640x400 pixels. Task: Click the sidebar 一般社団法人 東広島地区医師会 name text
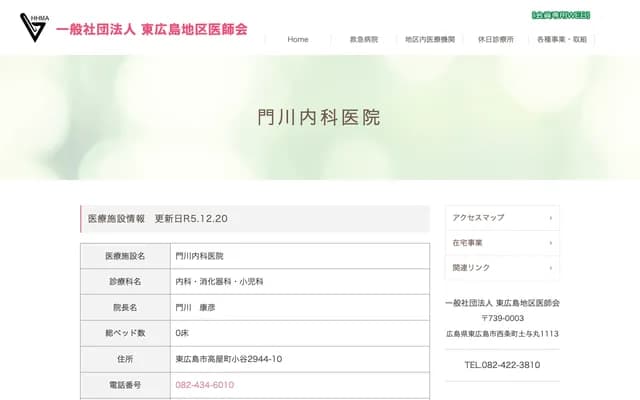point(502,303)
